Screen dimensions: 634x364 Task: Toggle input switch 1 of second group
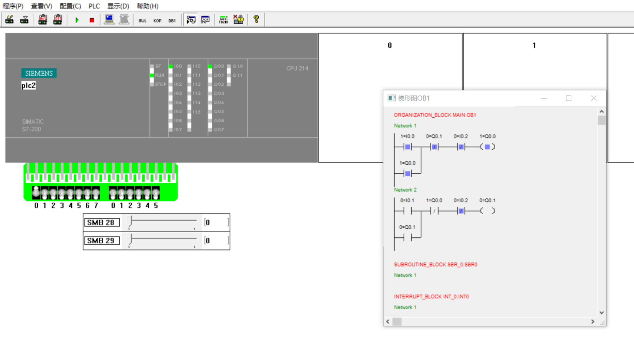point(122,193)
